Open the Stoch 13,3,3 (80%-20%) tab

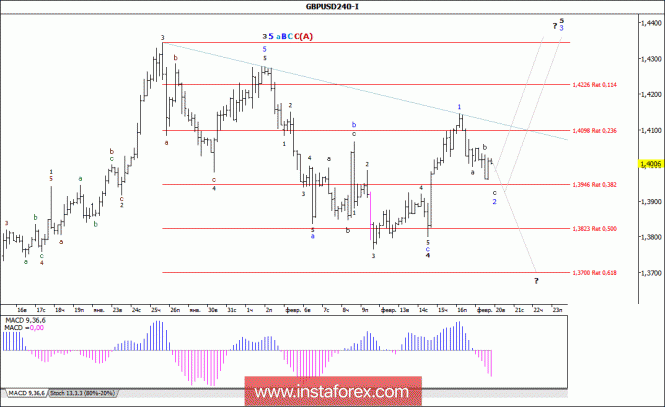click(x=82, y=393)
